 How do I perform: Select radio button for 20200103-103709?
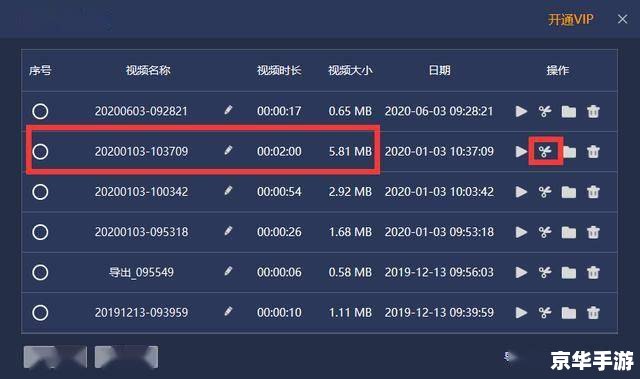40,152
